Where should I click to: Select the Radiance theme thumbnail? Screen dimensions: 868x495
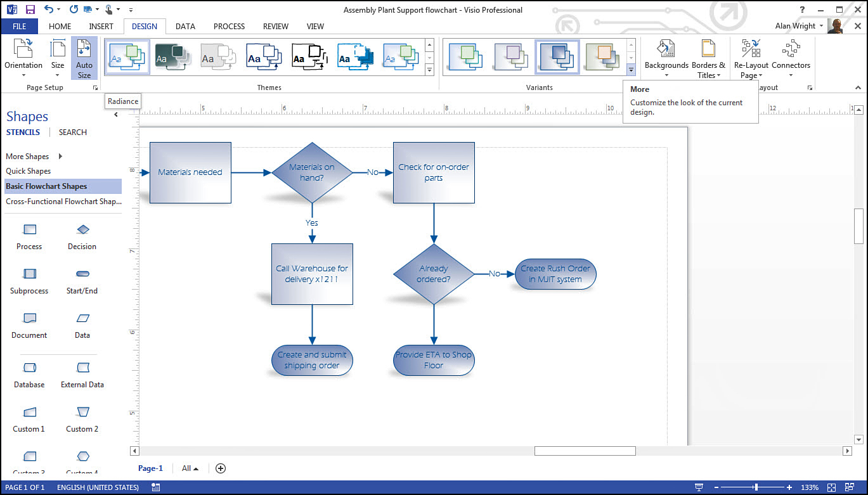click(127, 57)
